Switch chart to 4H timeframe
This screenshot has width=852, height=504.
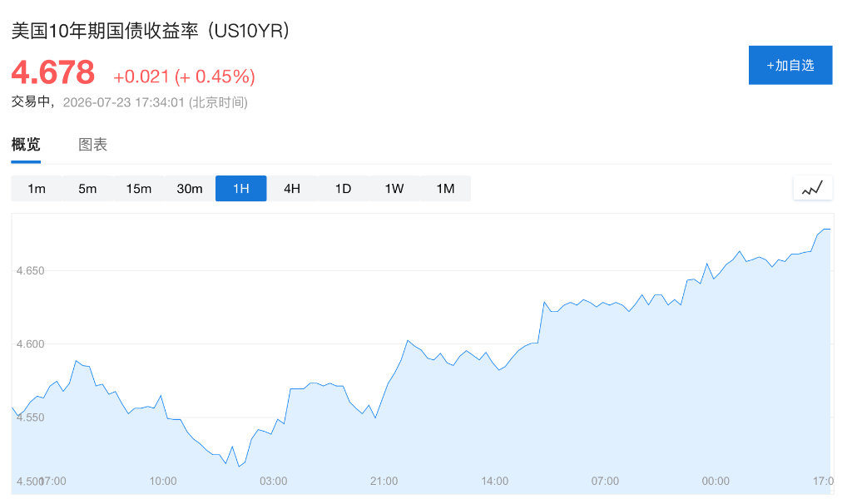point(292,189)
